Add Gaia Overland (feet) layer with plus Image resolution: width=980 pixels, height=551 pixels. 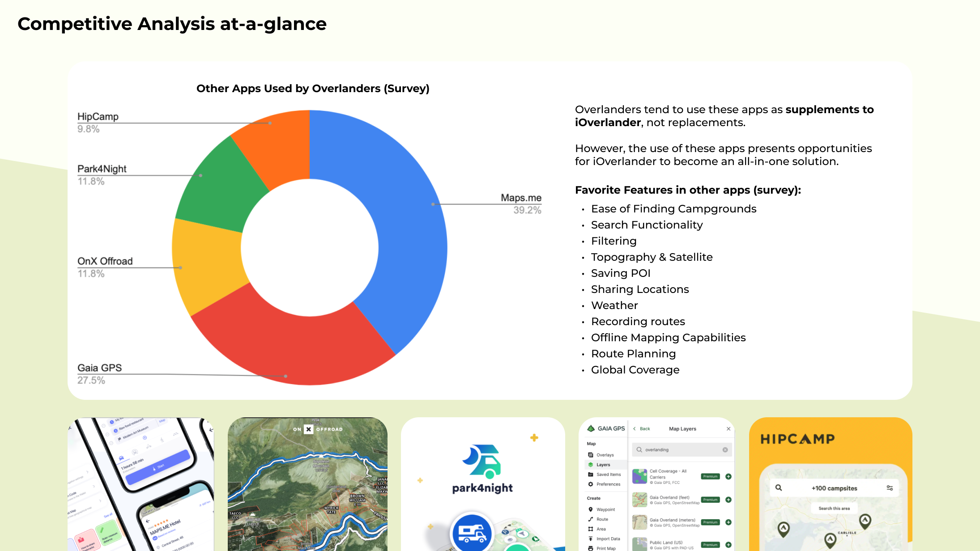point(729,500)
